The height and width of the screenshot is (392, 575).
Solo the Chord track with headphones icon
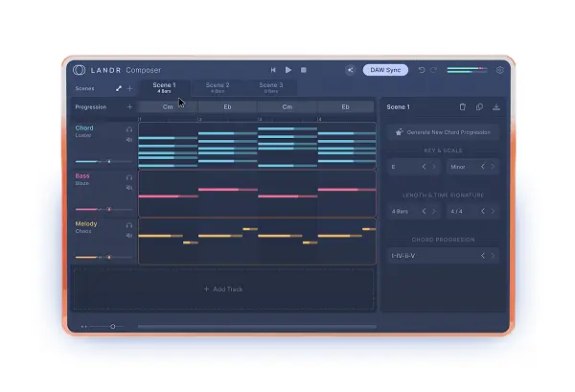129,129
